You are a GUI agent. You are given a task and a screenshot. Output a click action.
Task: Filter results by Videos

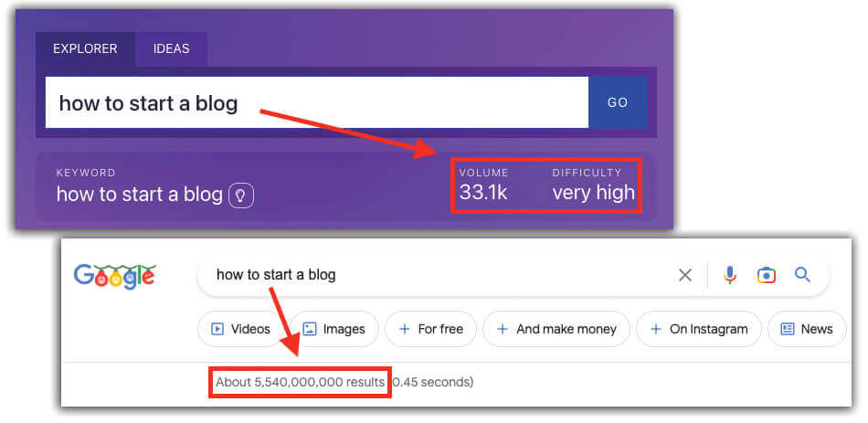[x=239, y=329]
